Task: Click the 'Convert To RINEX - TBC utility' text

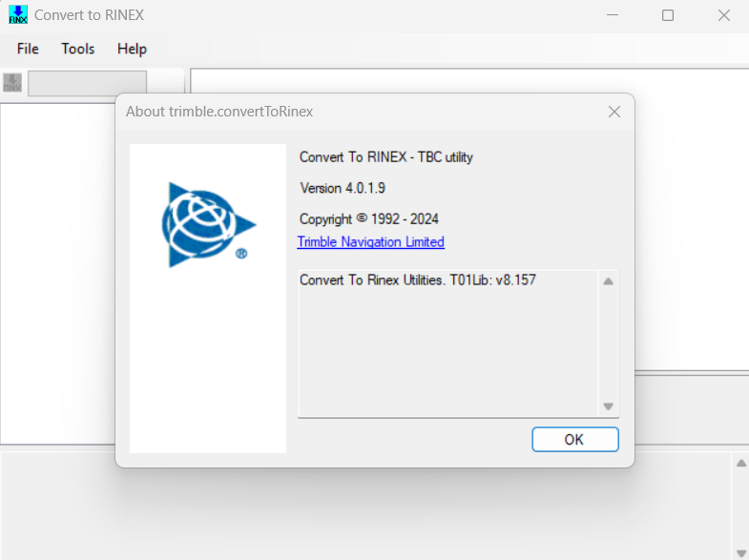Action: click(386, 157)
